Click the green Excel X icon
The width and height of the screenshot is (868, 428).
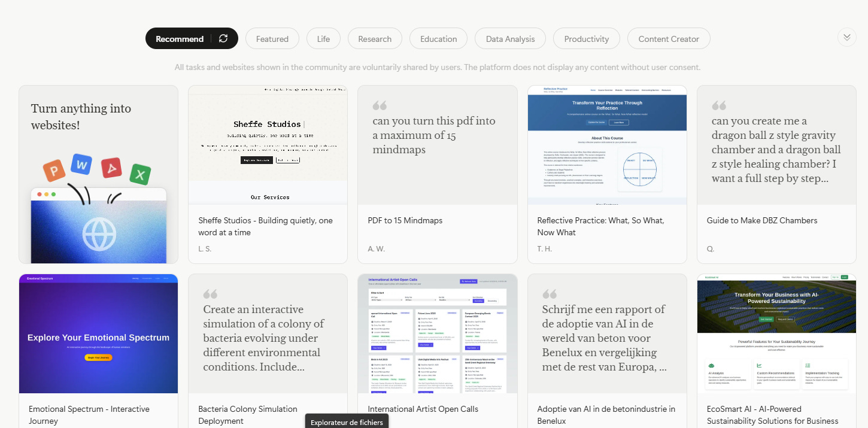click(x=140, y=175)
